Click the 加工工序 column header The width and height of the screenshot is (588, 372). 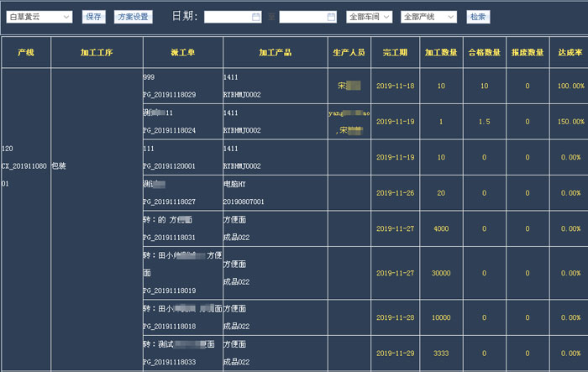click(97, 52)
